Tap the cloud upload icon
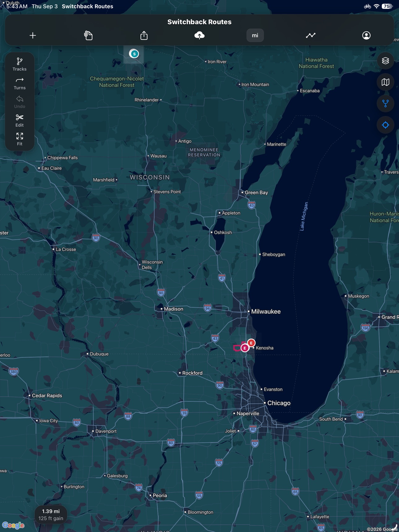Screen dimensions: 399x532 click(x=199, y=35)
